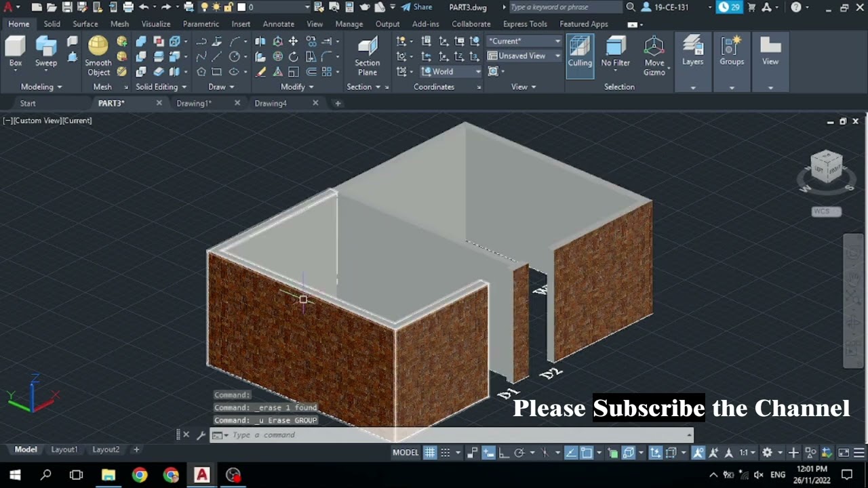Viewport: 868px width, 488px height.
Task: Switch to the Annotate ribbon tab
Action: pyautogui.click(x=279, y=24)
